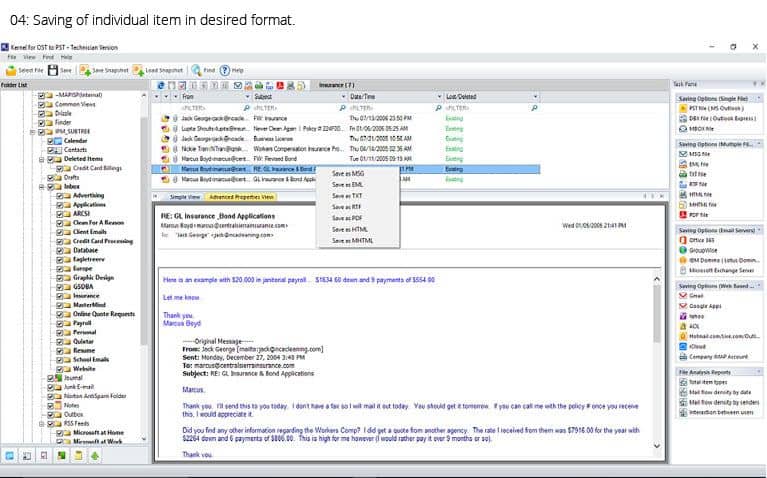Switch to Simple View tab

click(x=185, y=197)
